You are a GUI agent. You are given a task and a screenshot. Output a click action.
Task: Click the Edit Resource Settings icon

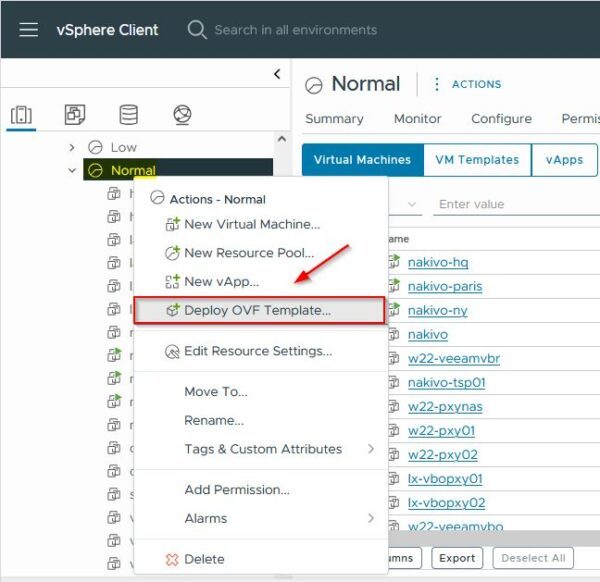click(x=172, y=351)
